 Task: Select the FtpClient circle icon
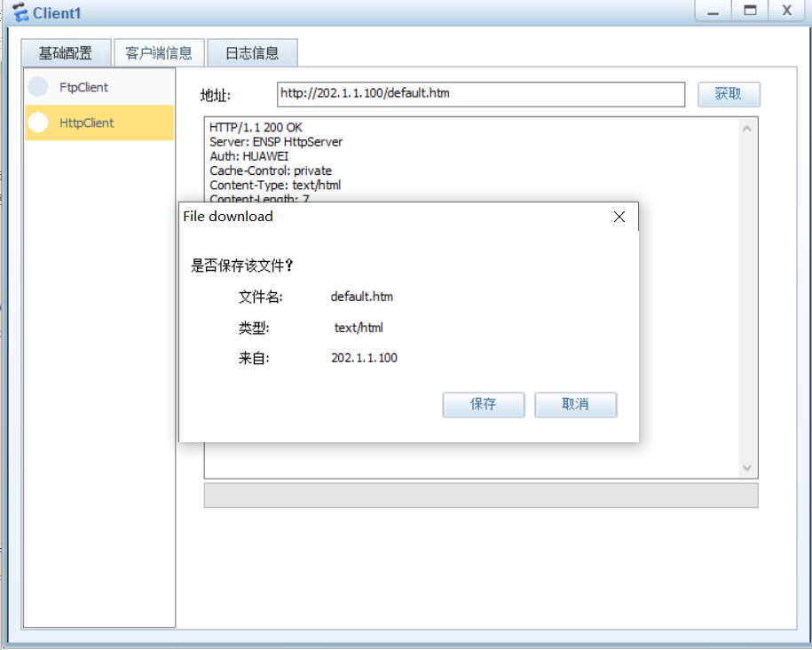click(x=38, y=87)
